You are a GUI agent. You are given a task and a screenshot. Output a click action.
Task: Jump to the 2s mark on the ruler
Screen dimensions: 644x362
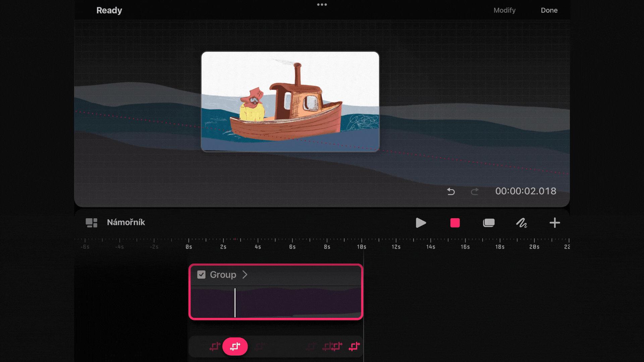223,247
